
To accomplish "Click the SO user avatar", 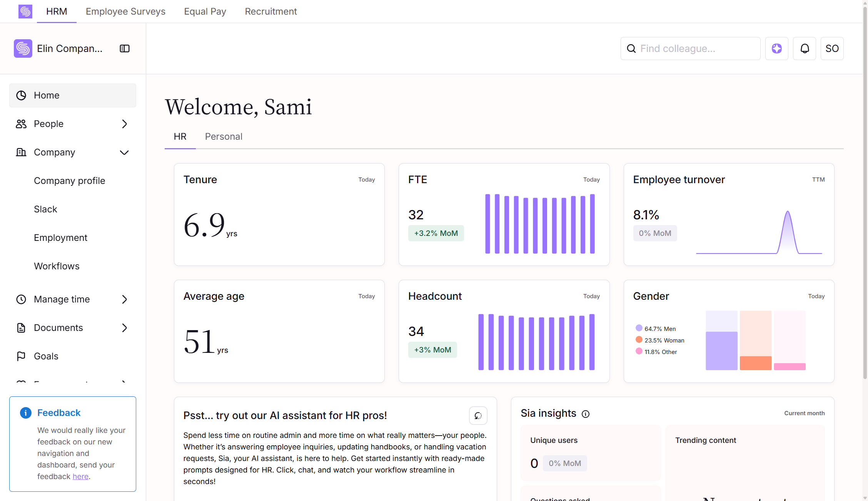I will pos(832,48).
